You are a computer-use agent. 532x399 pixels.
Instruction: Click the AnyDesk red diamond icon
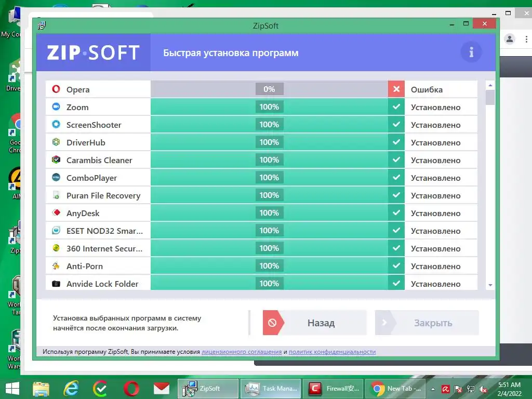(x=56, y=212)
